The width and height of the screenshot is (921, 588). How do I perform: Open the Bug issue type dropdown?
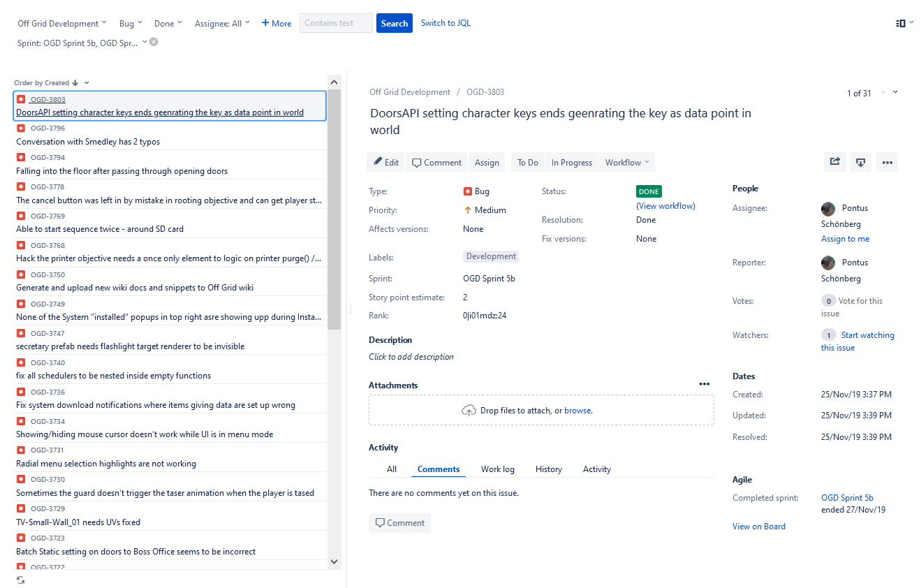[131, 23]
